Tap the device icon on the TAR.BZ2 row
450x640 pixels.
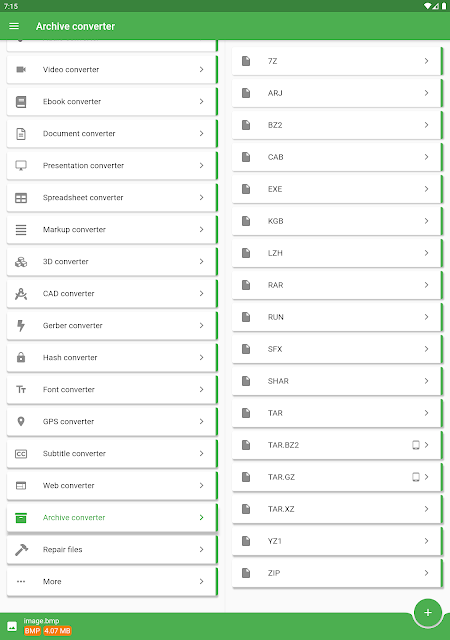[416, 445]
